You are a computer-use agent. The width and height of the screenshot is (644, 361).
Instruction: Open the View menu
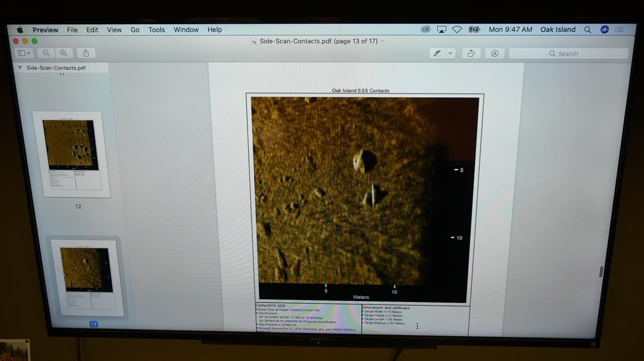114,30
